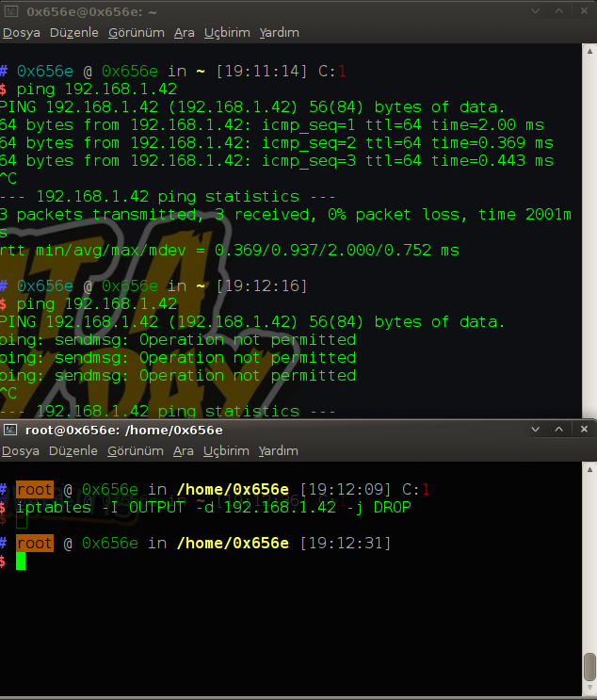Click the top terminal window title bar icon

click(10, 11)
